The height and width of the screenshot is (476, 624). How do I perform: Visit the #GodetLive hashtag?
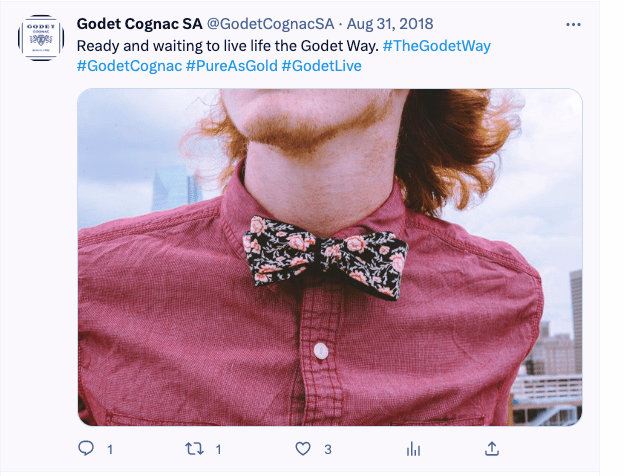[321, 66]
